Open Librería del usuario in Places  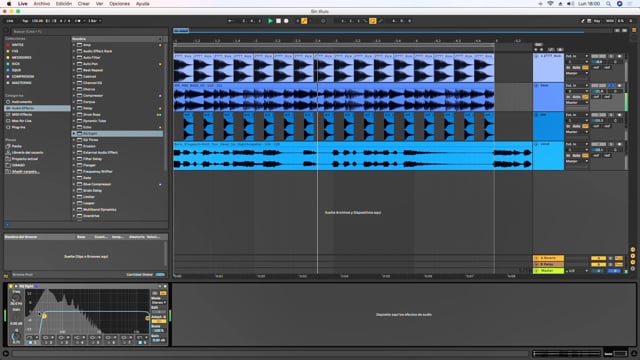[x=27, y=153]
